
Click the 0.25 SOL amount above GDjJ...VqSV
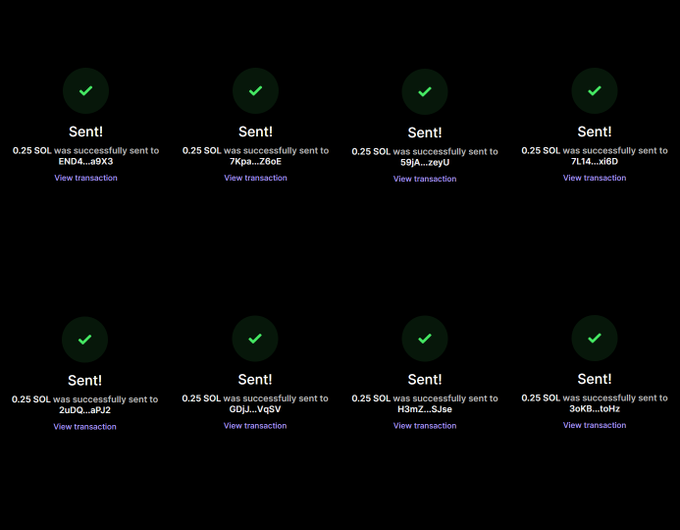point(201,399)
